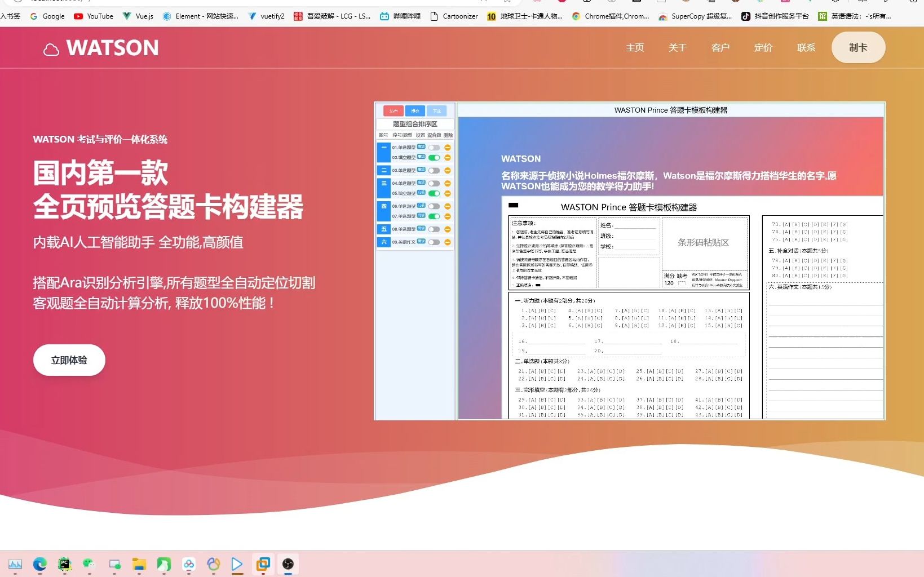Screen dimensions: 924x577
Task: Open the 关于 navigation item
Action: coord(678,48)
